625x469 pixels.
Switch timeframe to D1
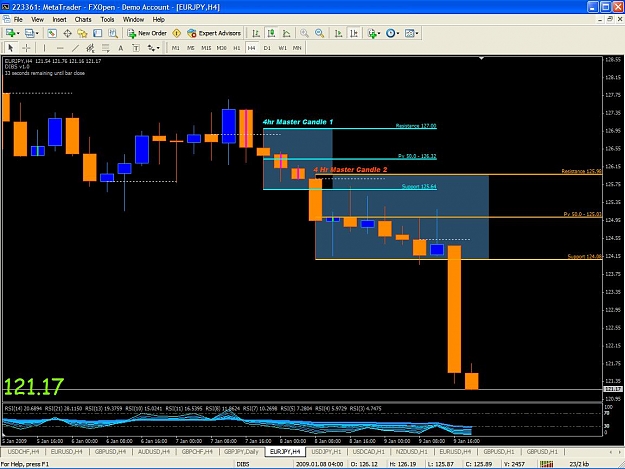coord(267,48)
